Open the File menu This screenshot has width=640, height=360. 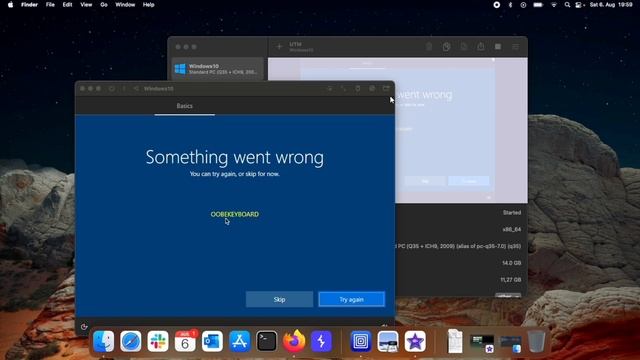pos(50,5)
